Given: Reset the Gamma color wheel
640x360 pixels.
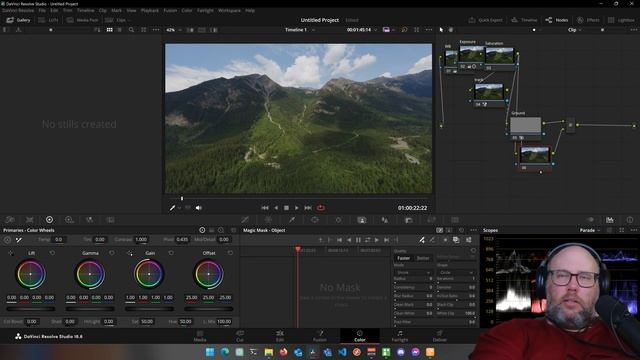Looking at the screenshot, I should pos(111,253).
